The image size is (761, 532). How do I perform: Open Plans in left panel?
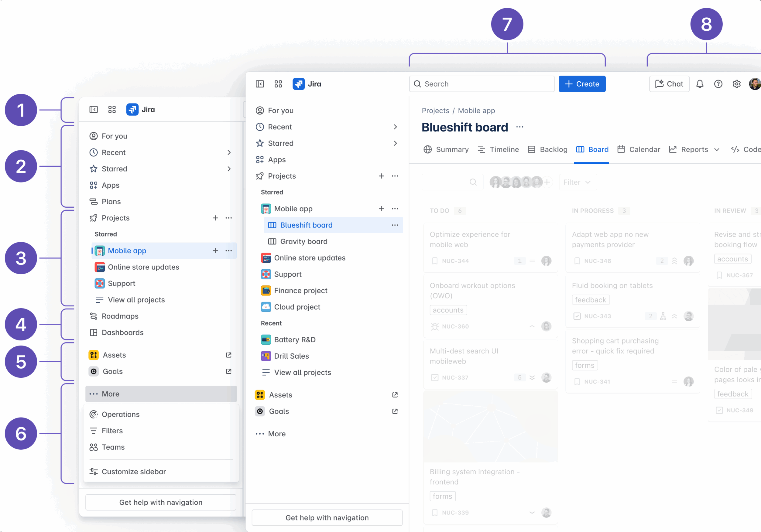point(161,201)
